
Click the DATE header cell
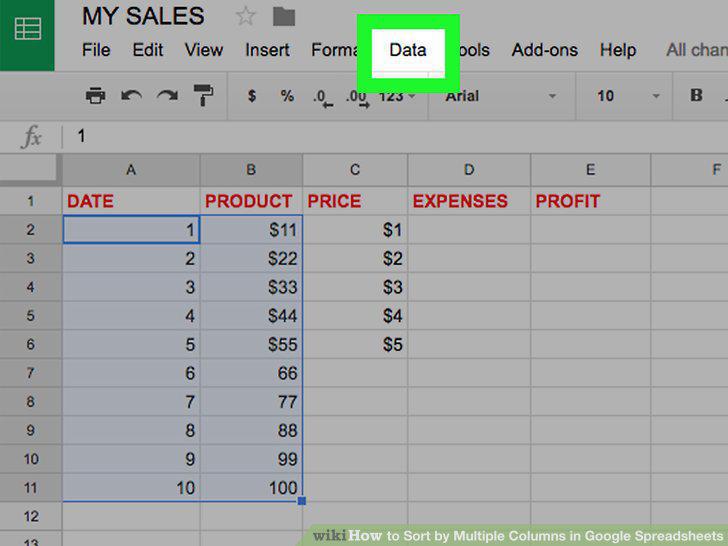click(x=131, y=201)
